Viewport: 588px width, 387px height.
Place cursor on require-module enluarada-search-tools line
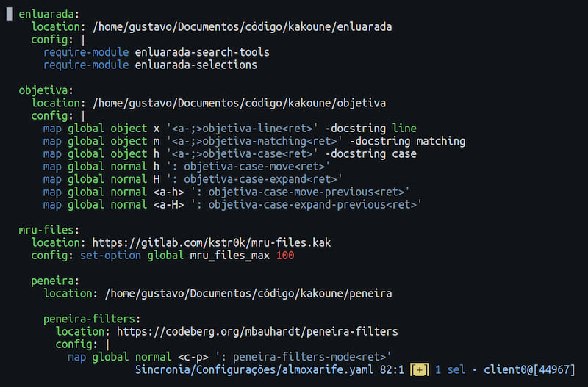156,52
